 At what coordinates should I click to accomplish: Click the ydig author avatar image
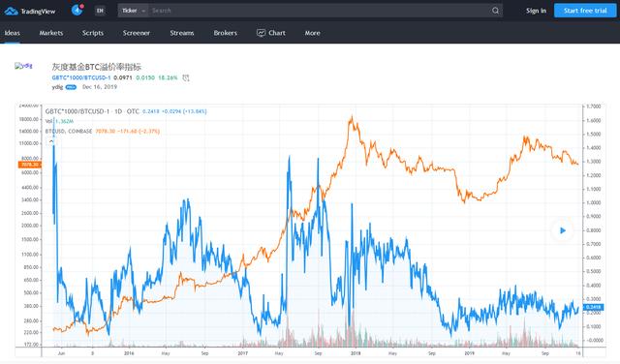[x=23, y=66]
